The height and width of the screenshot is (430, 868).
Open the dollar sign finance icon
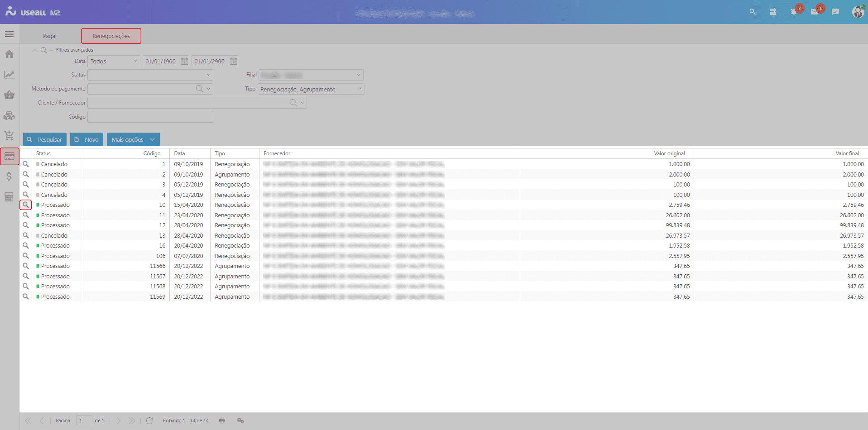coord(9,177)
